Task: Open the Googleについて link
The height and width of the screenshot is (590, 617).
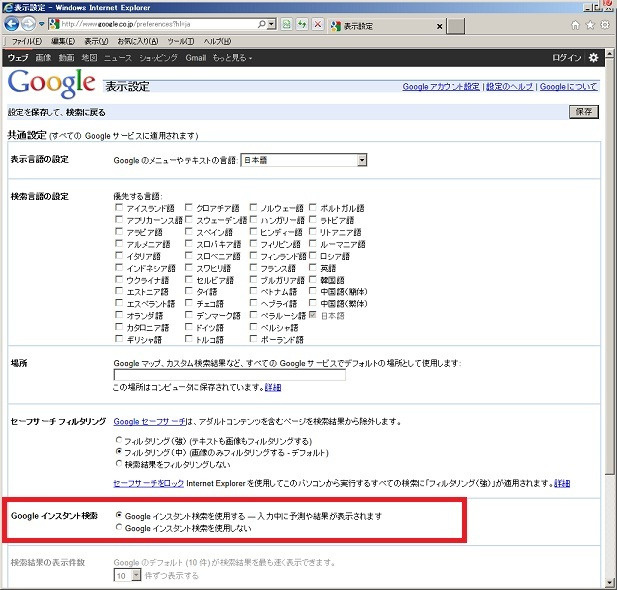Action: (568, 87)
